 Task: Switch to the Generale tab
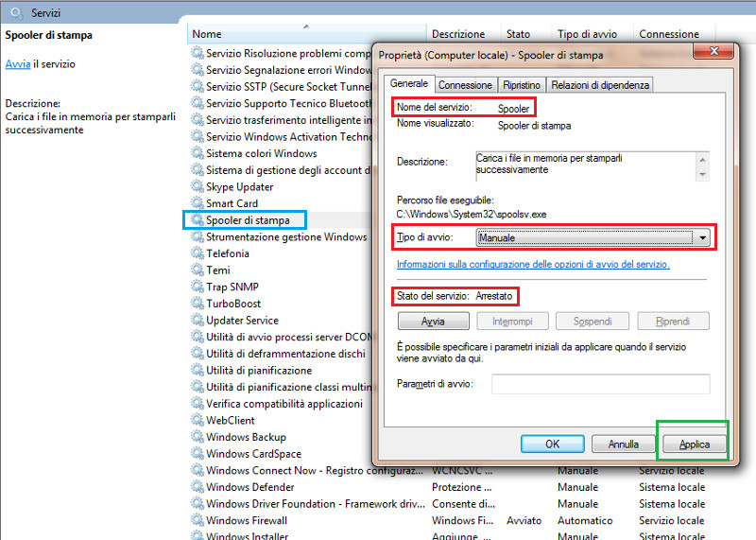pos(409,83)
